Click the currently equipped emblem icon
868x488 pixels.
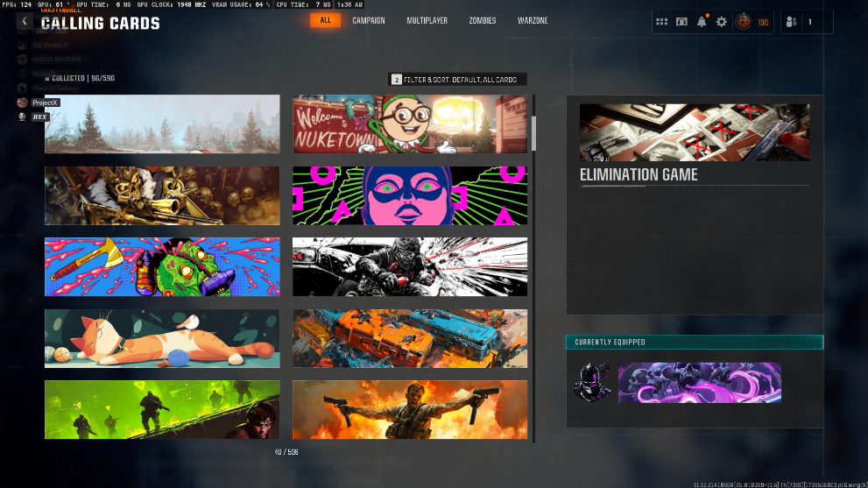(591, 382)
